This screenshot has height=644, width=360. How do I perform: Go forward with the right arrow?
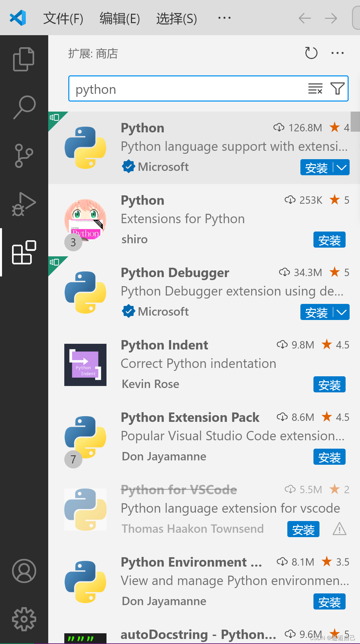[331, 18]
